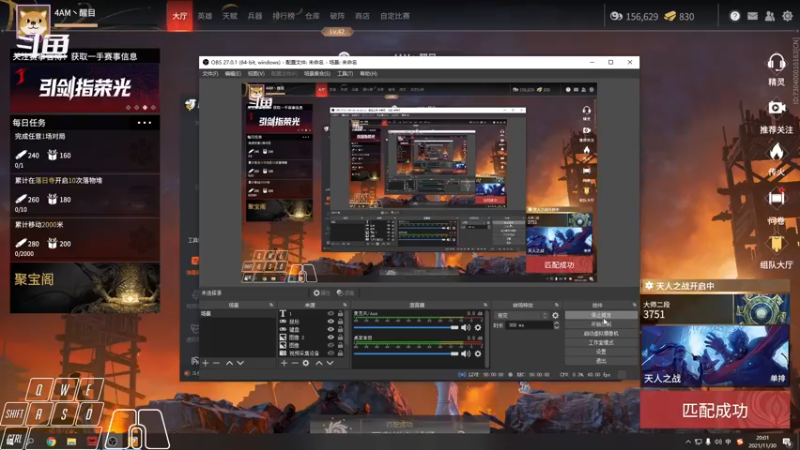Open the 组队大厅 icon
The width and height of the screenshot is (800, 450).
[777, 244]
